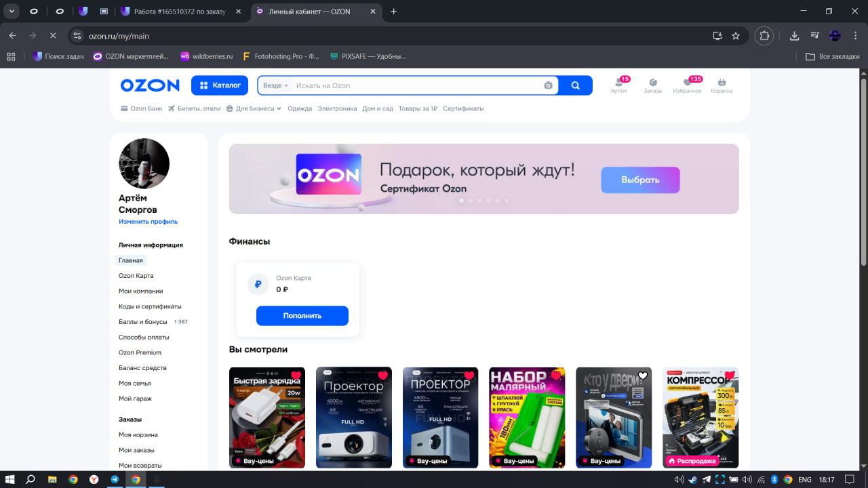This screenshot has height=488, width=868.
Task: Open the Компрессор product thumbnail
Action: point(701,418)
